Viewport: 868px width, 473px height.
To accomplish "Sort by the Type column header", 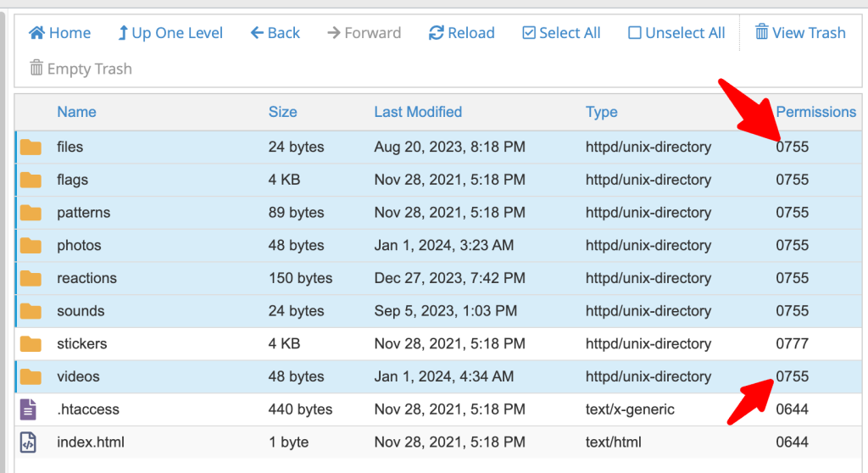I will pos(601,112).
